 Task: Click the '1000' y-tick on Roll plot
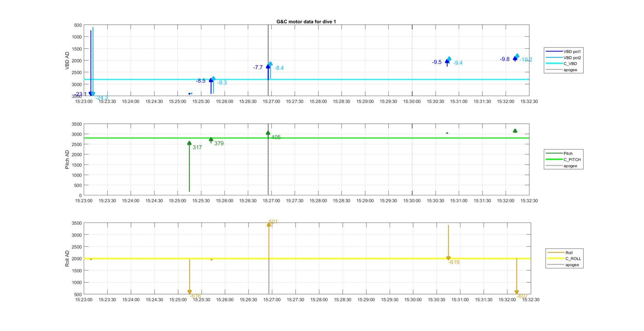77,283
